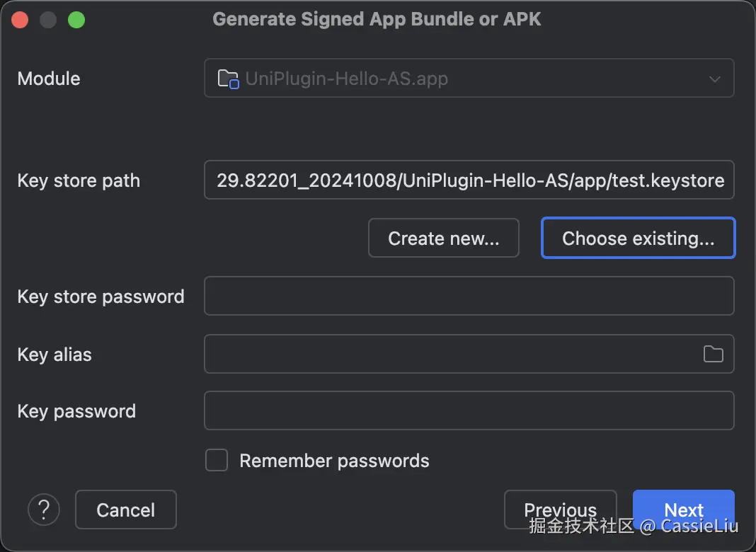
Task: Open the UniPlugin-Hello-AS.app module combo box
Action: point(467,79)
